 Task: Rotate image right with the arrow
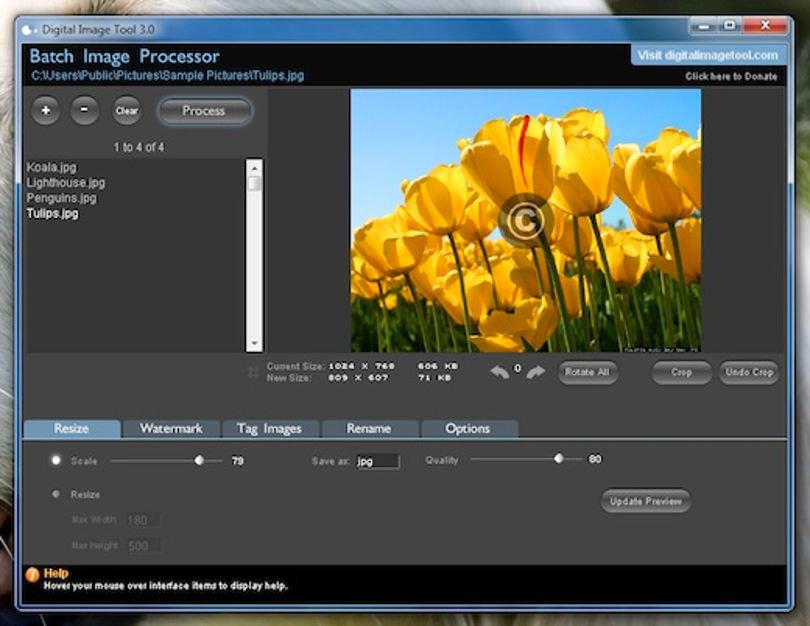coord(536,372)
